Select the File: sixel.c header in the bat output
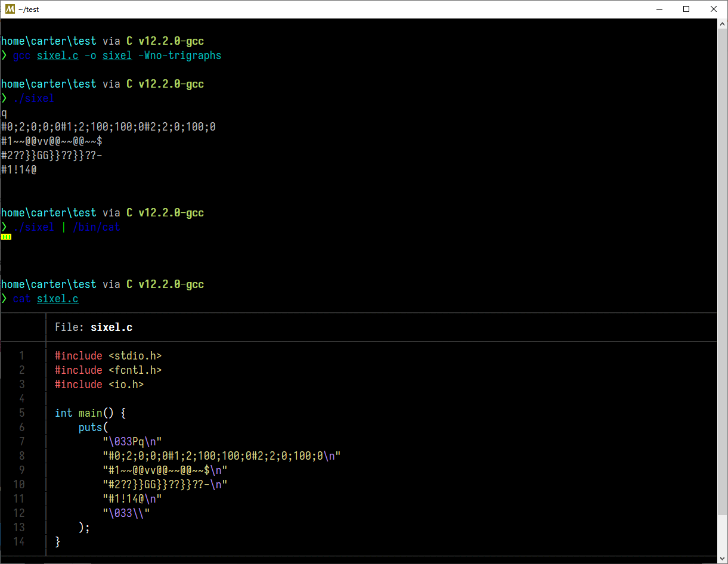 94,327
